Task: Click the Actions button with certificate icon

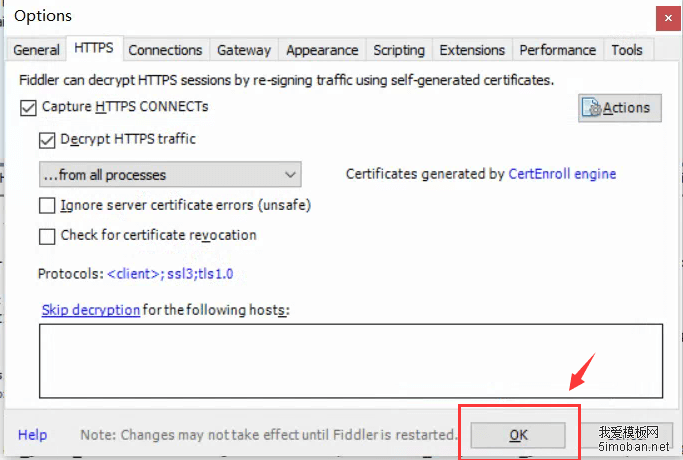Action: click(x=619, y=108)
